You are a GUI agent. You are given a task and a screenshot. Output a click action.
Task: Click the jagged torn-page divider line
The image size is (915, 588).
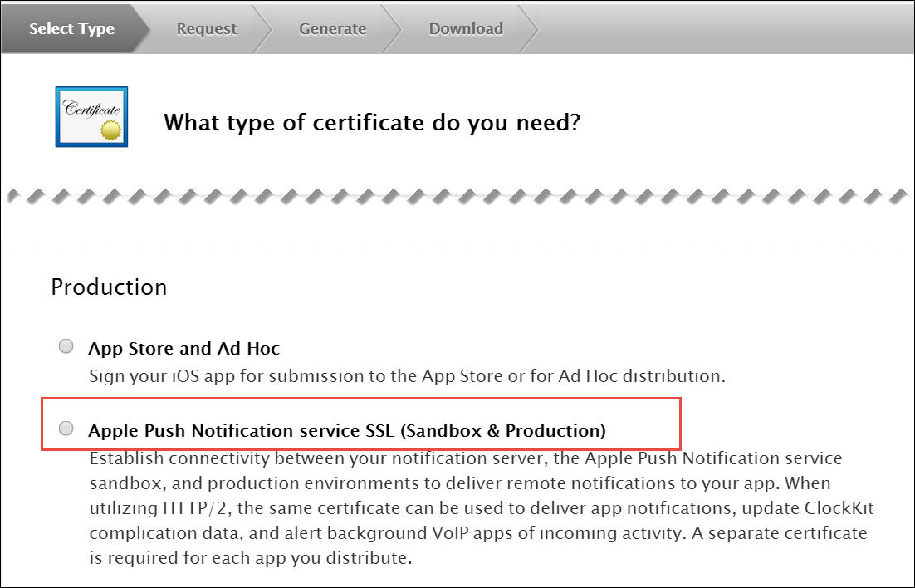[x=457, y=198]
